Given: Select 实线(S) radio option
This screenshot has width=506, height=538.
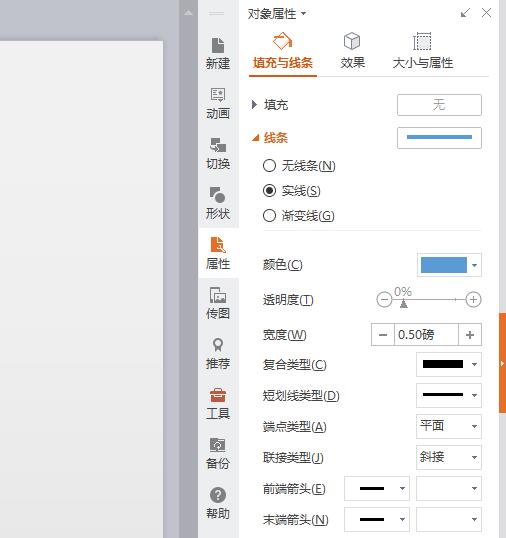Looking at the screenshot, I should pos(292,191).
